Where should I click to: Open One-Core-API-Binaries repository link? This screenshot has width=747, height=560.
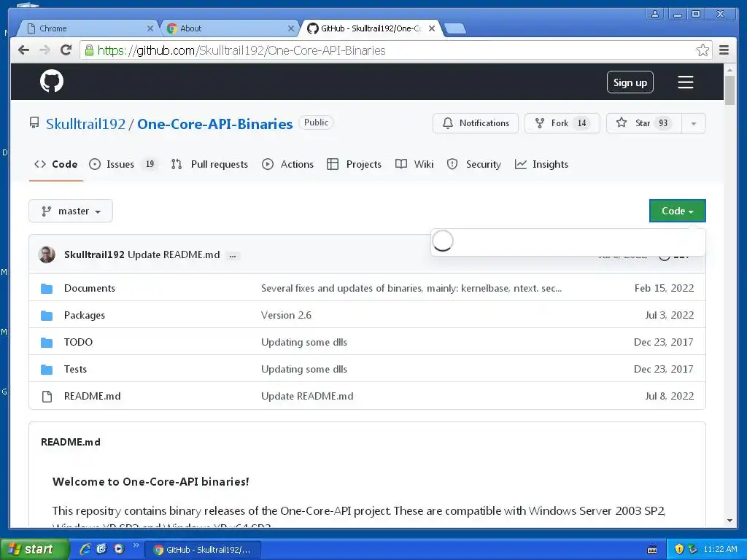tap(215, 124)
